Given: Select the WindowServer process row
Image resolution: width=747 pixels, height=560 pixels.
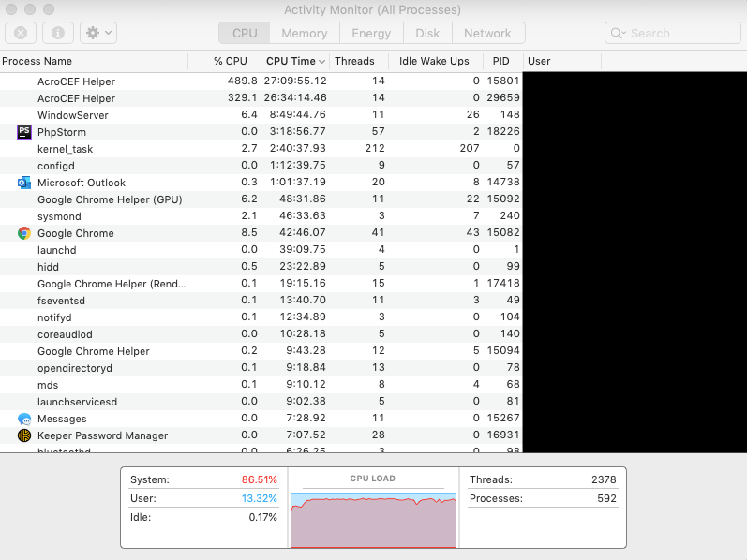Looking at the screenshot, I should coord(261,115).
